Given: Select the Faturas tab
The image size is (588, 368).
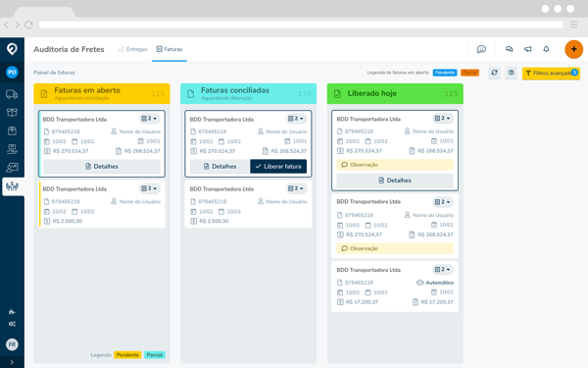Looking at the screenshot, I should (x=170, y=49).
